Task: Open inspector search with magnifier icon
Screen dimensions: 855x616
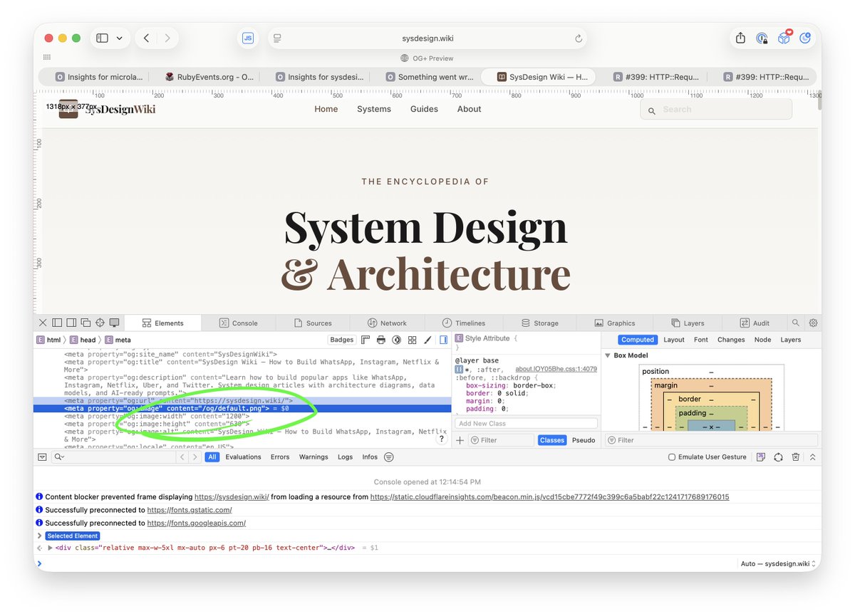Action: tap(797, 323)
